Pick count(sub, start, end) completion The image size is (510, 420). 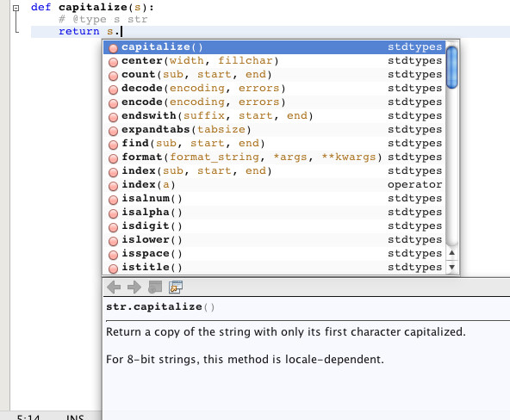(x=274, y=75)
